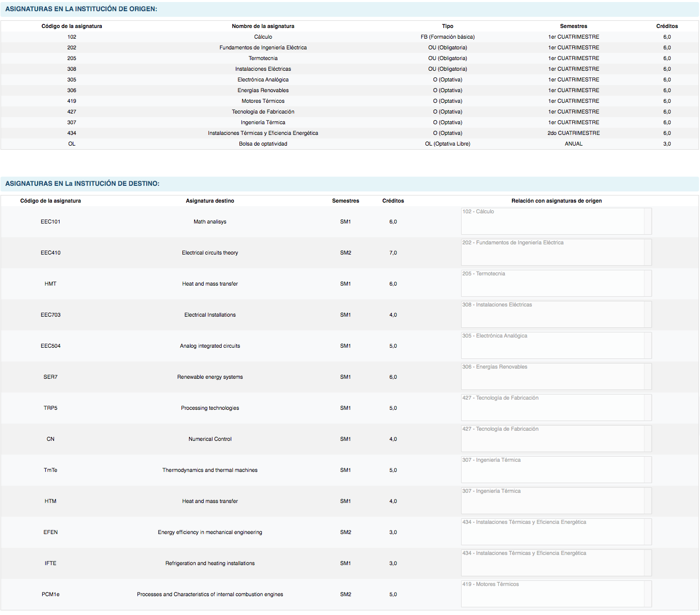The width and height of the screenshot is (700, 615).
Task: Click 'Relación con asignaturas de origen' column header
Action: click(x=556, y=201)
